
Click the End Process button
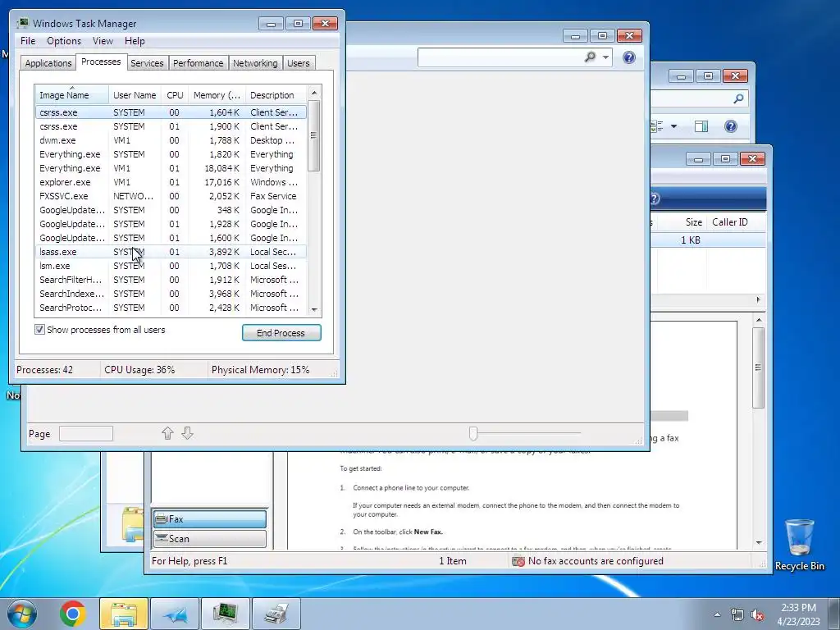click(281, 333)
